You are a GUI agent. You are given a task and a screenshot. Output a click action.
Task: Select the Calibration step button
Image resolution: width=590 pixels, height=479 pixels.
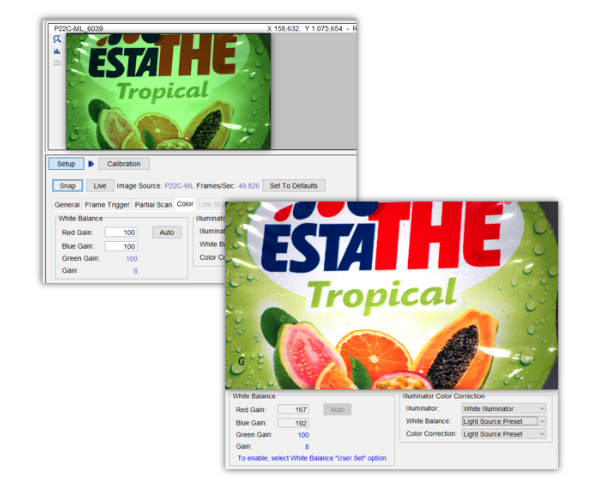[124, 164]
